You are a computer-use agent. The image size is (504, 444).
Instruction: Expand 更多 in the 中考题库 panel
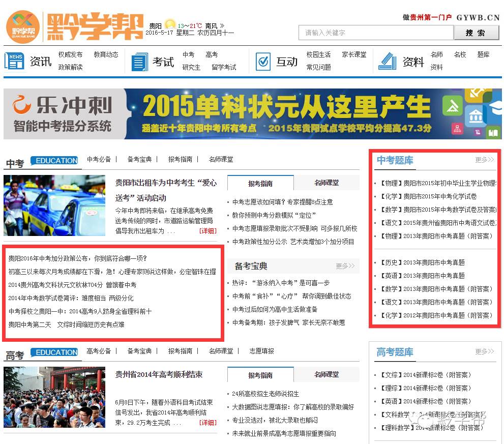(x=484, y=159)
